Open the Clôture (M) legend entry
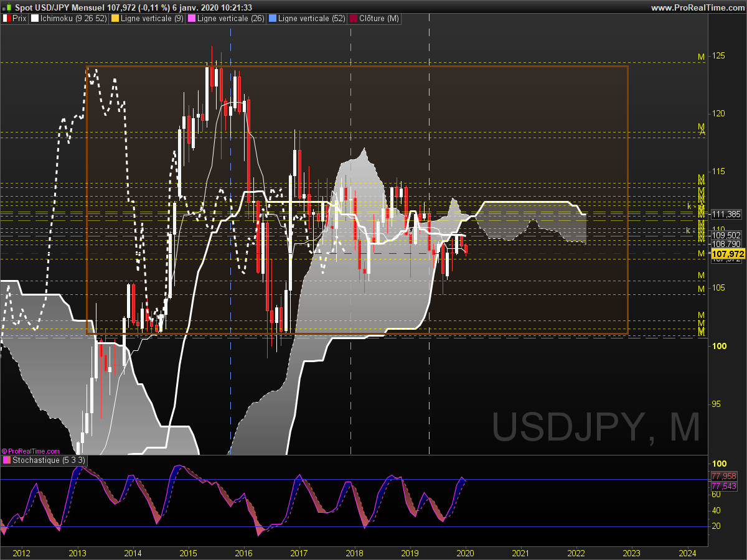 [375, 19]
